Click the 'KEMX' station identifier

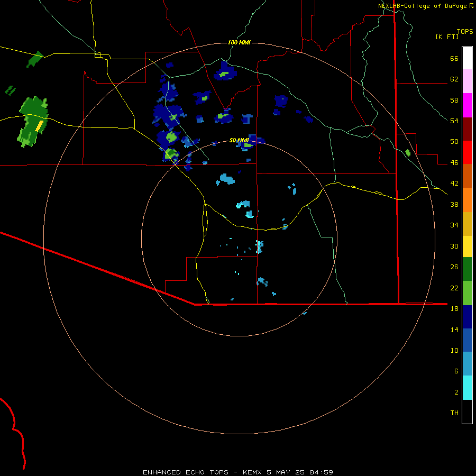coord(252,472)
